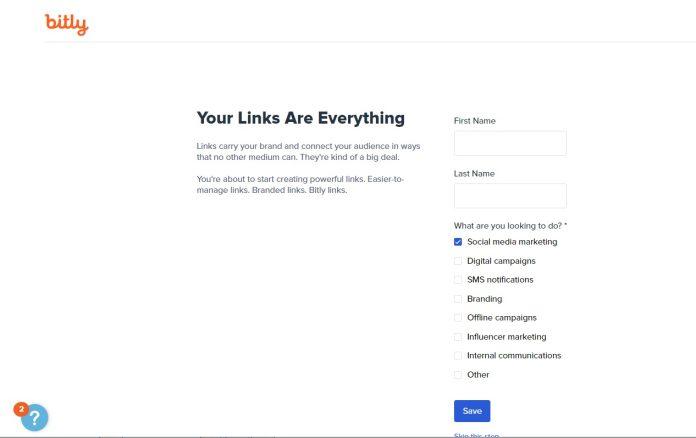
Task: Tick the Influencer marketing checkbox
Action: point(458,337)
